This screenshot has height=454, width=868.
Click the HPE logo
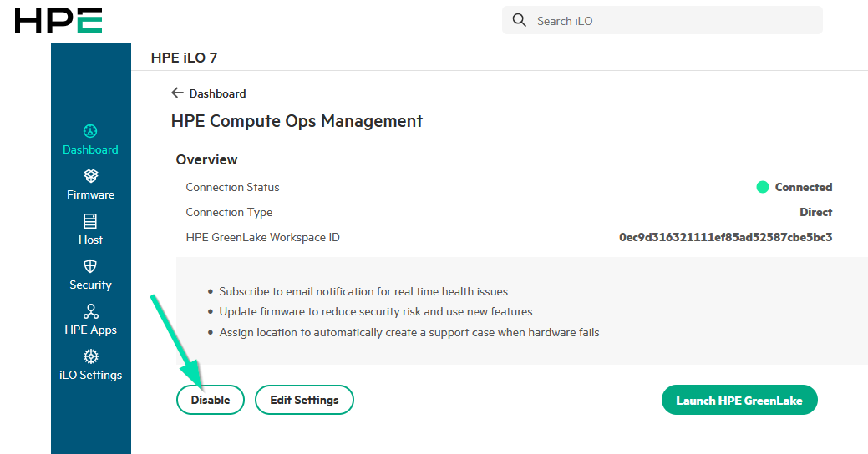click(x=58, y=21)
